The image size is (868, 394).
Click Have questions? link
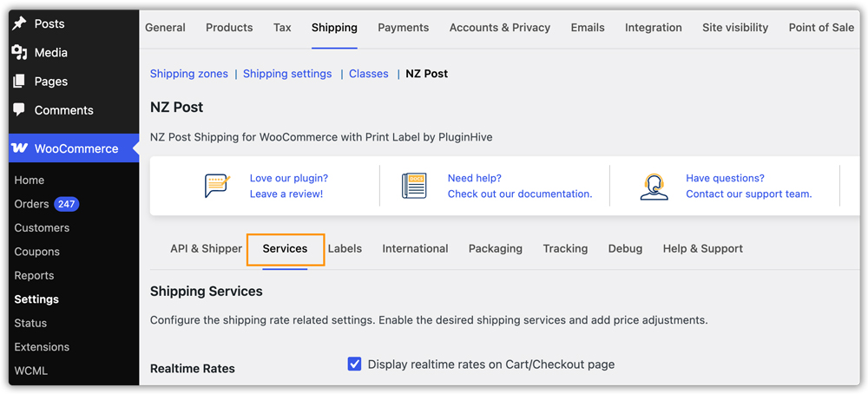(725, 178)
